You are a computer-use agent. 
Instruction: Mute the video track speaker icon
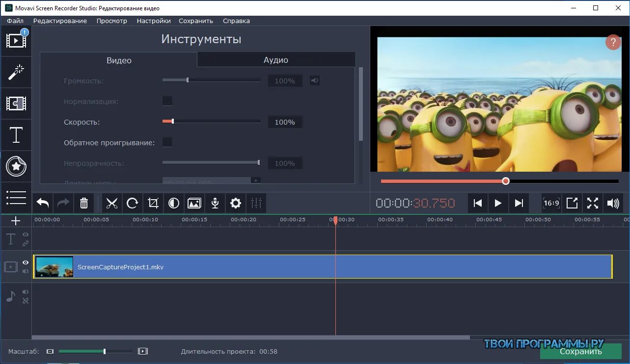pos(26,271)
